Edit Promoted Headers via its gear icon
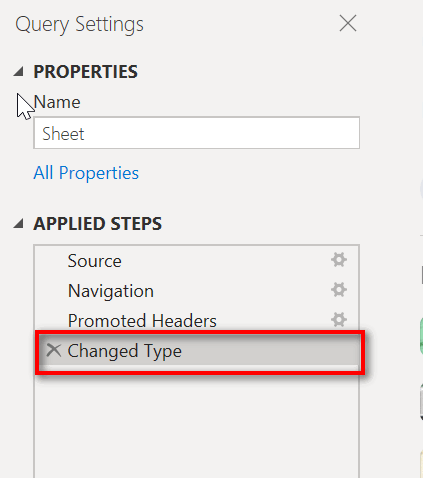Viewport: 423px width, 478px height. click(339, 320)
